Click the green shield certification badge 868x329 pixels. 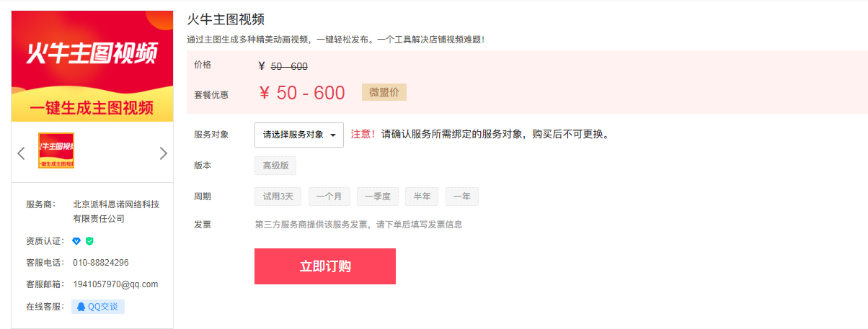(89, 241)
